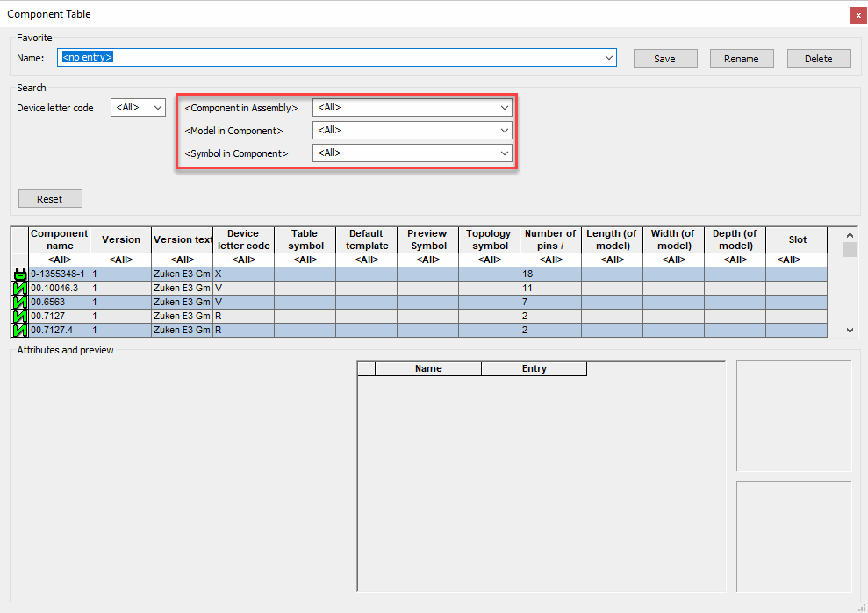Click device letter code X cell
This screenshot has height=613, width=868.
tap(244, 274)
